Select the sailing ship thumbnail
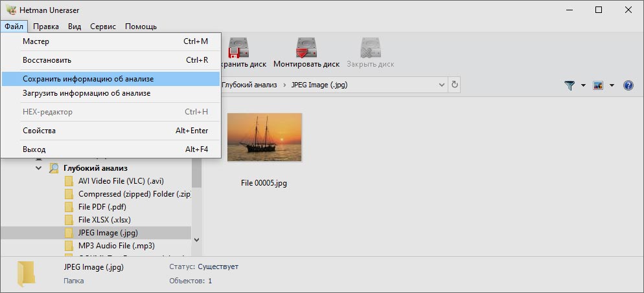The image size is (644, 293). (x=264, y=137)
